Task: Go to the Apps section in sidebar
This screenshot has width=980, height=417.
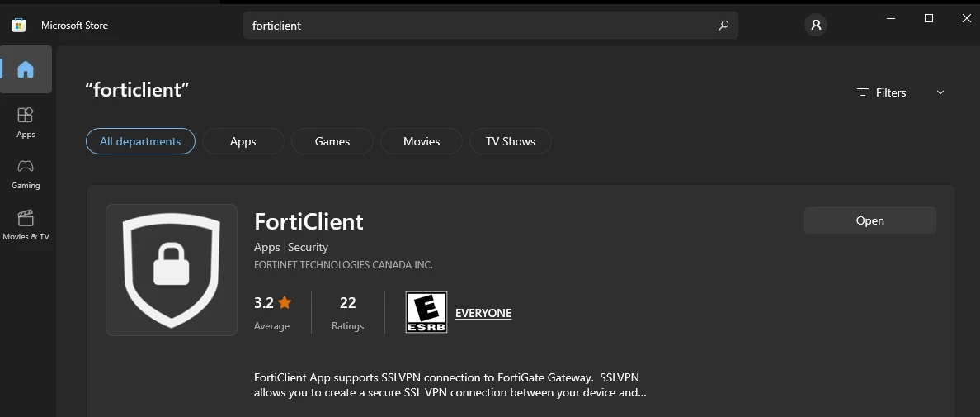Action: 26,122
